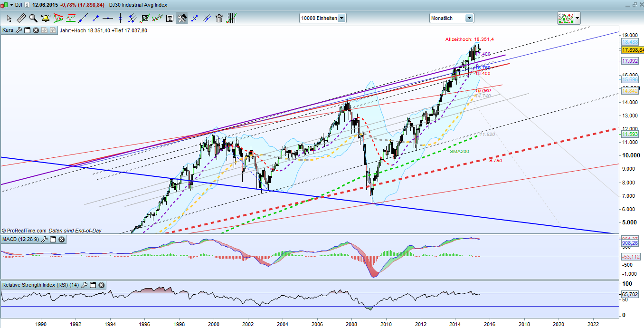Activate the magnifying glass zoom tool

33,19
